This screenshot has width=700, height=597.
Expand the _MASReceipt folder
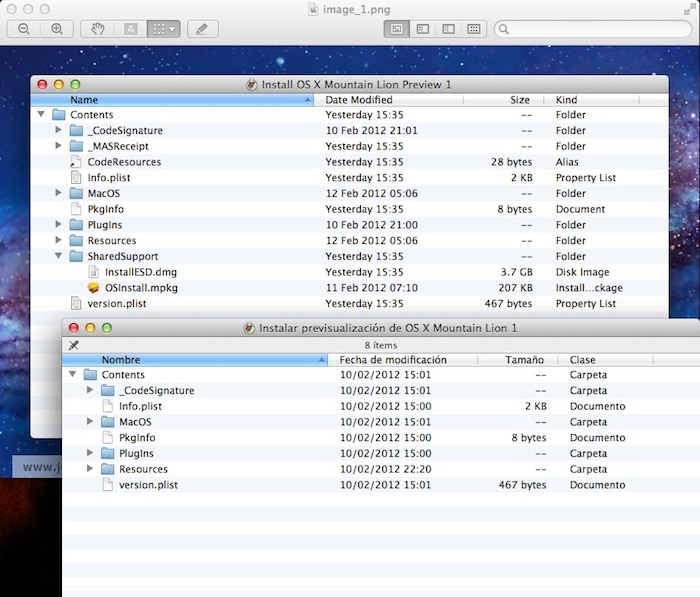click(59, 146)
